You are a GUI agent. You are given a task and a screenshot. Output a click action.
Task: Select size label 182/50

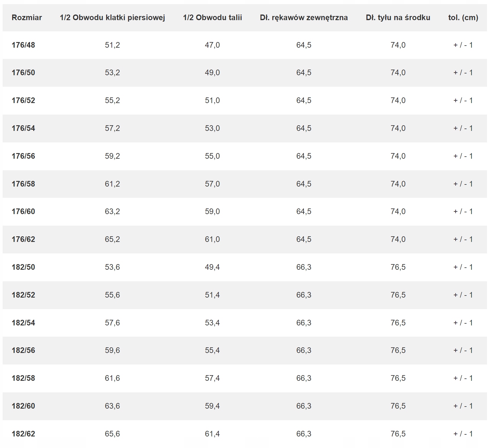pos(23,267)
